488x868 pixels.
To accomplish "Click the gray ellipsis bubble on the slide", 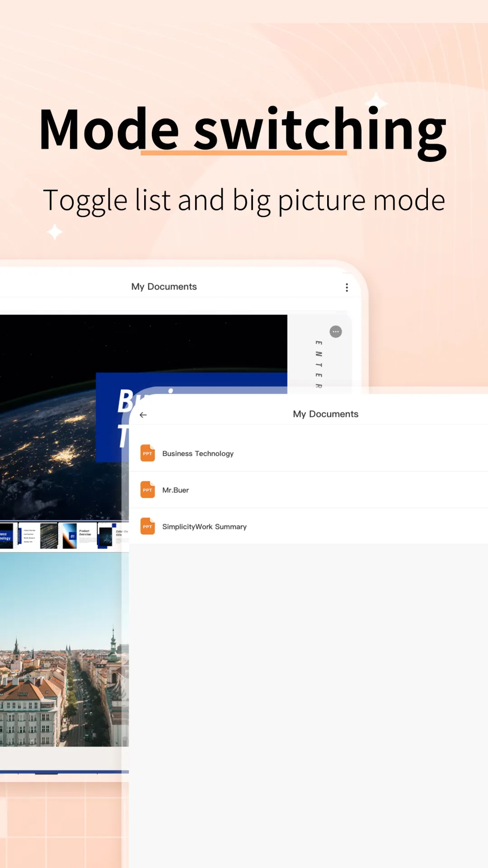I will [x=336, y=332].
